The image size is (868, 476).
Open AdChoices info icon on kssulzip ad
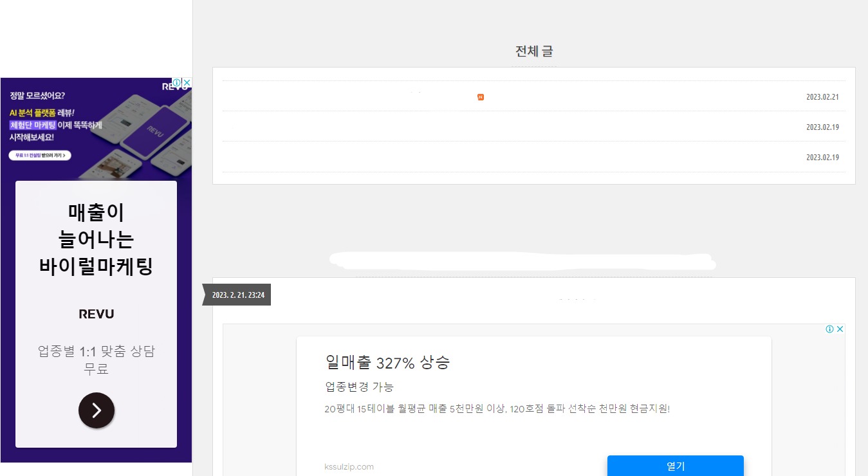click(x=830, y=329)
